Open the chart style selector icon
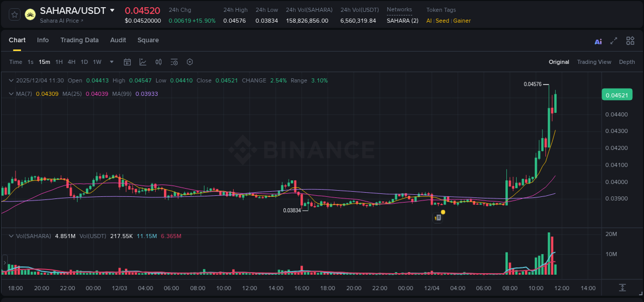The width and height of the screenshot is (644, 302). 143,62
